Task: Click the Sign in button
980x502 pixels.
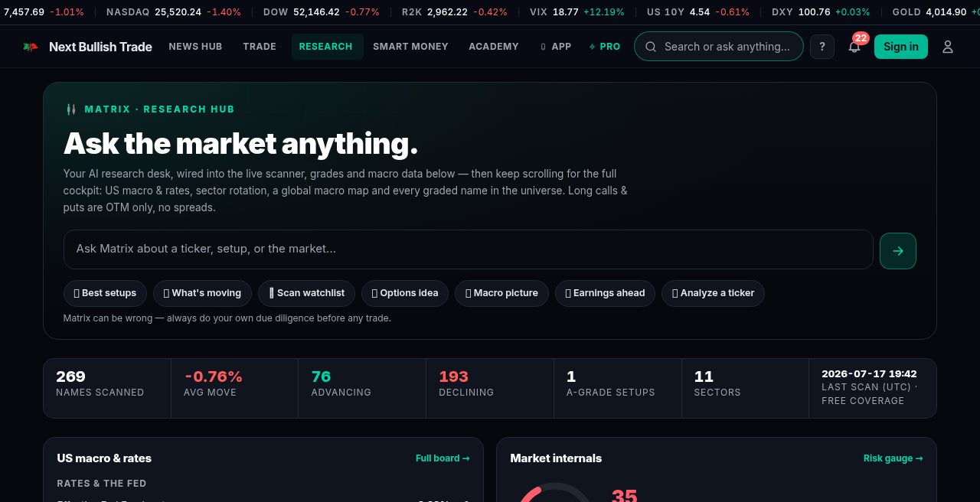Action: 901,47
